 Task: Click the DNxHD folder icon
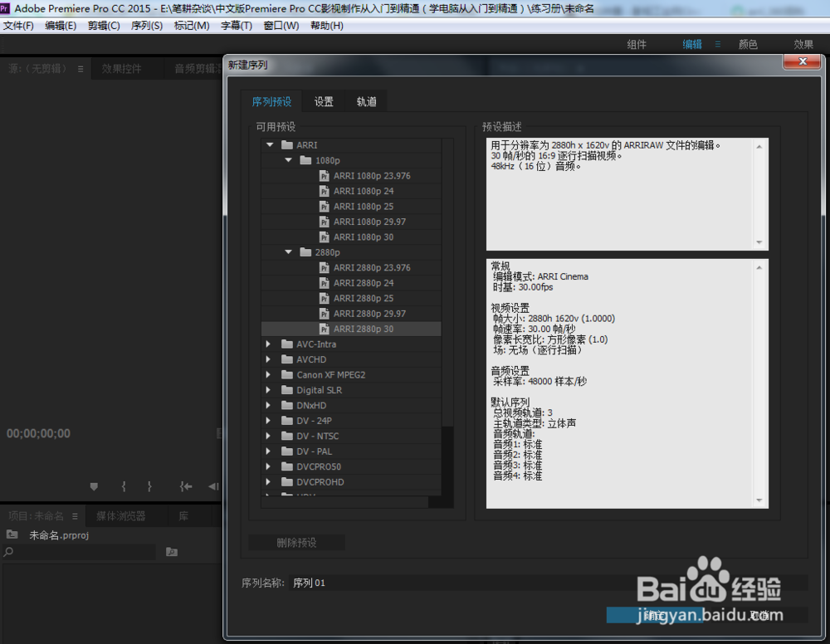(x=287, y=405)
